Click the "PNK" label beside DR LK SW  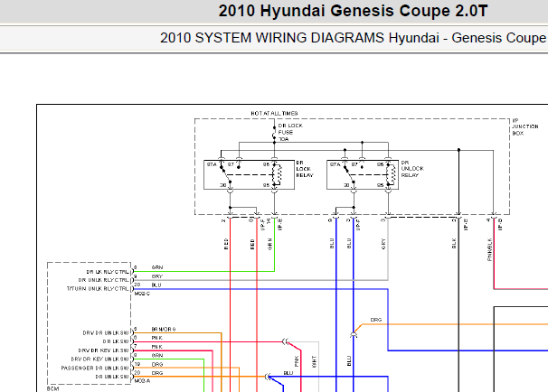point(157,338)
